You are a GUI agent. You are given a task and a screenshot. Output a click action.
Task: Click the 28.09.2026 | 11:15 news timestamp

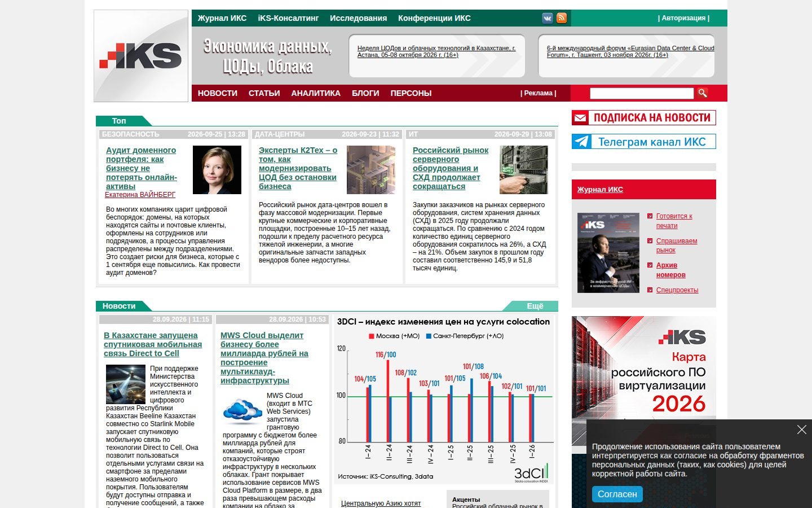(x=181, y=319)
